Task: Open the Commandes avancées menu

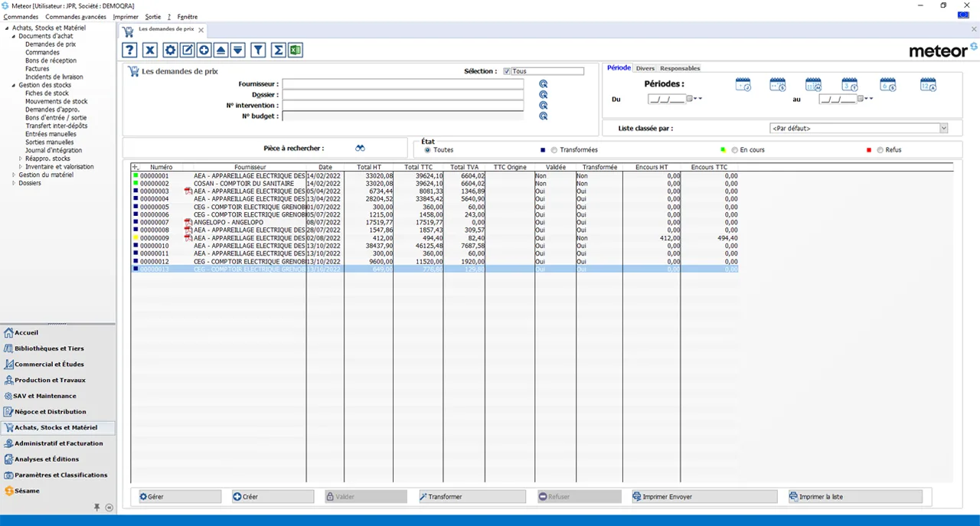Action: pos(76,17)
